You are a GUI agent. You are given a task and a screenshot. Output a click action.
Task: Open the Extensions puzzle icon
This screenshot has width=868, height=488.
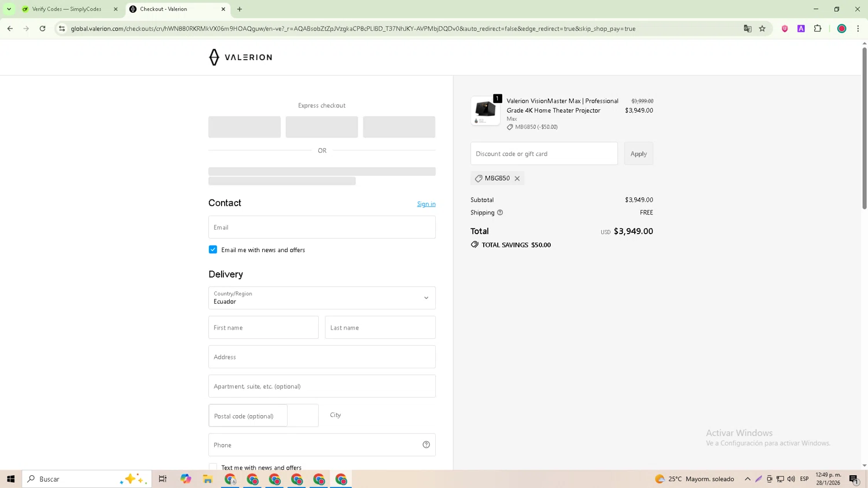pos(818,28)
